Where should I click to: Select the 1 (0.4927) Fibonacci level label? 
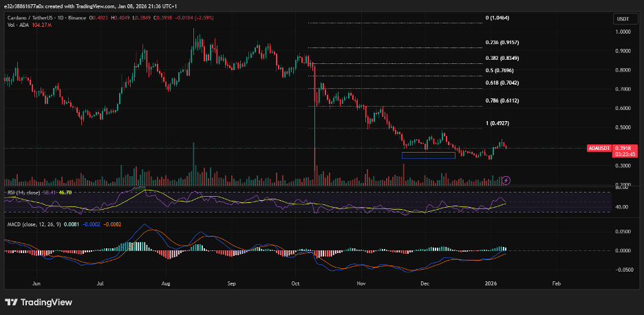[x=496, y=123]
